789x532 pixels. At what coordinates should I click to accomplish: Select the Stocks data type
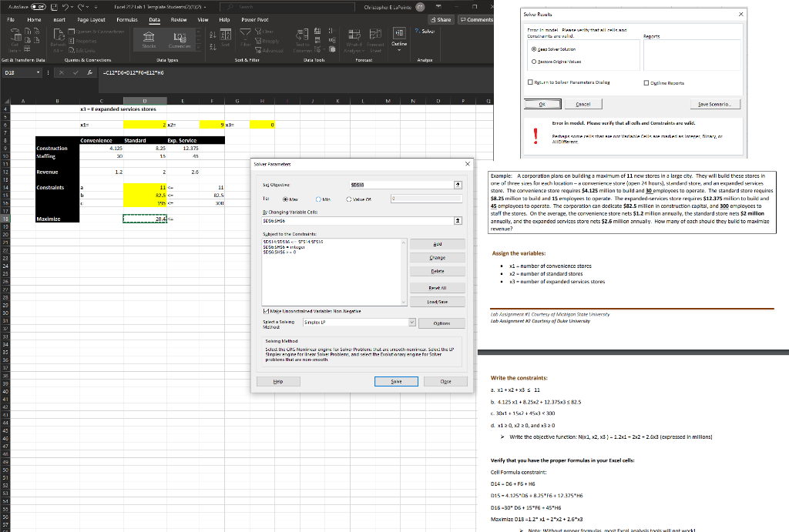(149, 38)
